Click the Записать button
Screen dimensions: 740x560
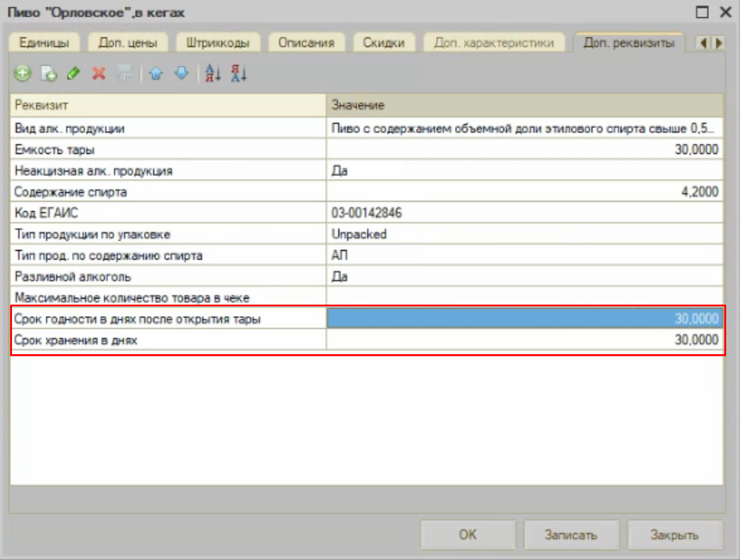(571, 535)
